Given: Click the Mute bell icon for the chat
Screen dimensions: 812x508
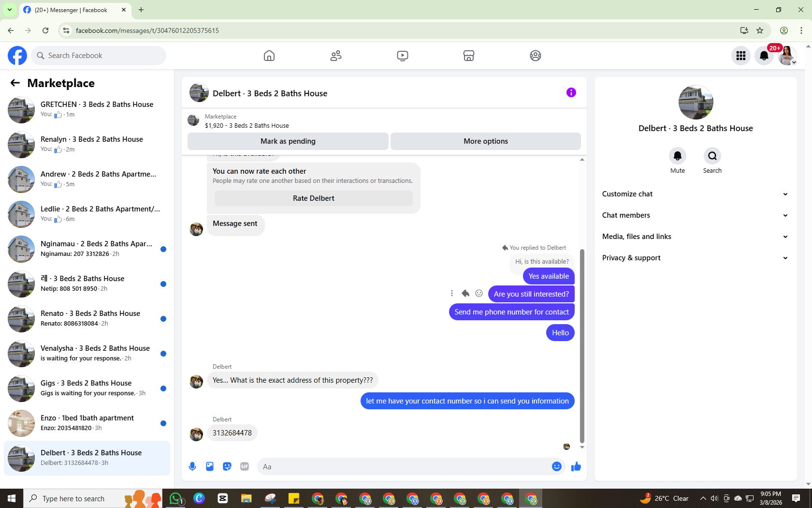Looking at the screenshot, I should [678, 156].
